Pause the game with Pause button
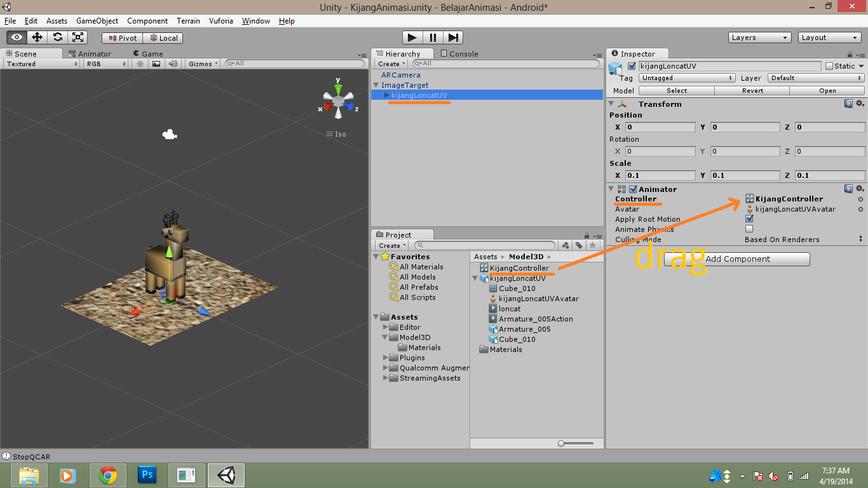 (x=433, y=37)
